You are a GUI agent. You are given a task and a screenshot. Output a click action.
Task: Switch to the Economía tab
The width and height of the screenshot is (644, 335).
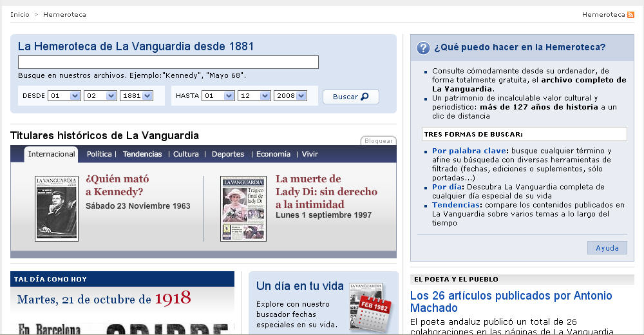pos(273,154)
